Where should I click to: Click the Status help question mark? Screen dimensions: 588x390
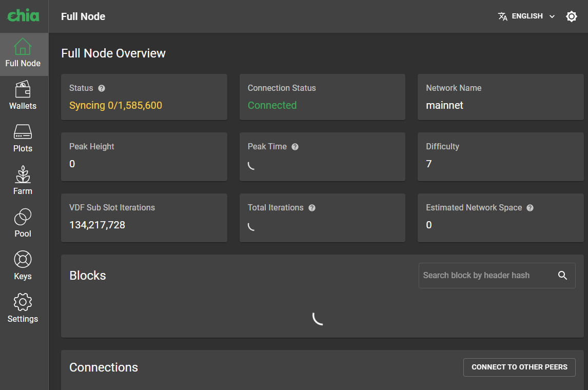click(102, 88)
